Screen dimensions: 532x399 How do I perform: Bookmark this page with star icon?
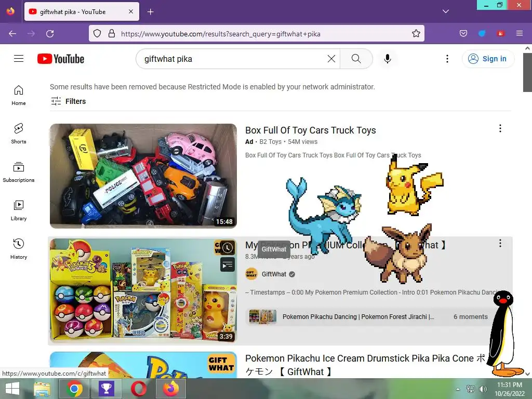tap(416, 34)
